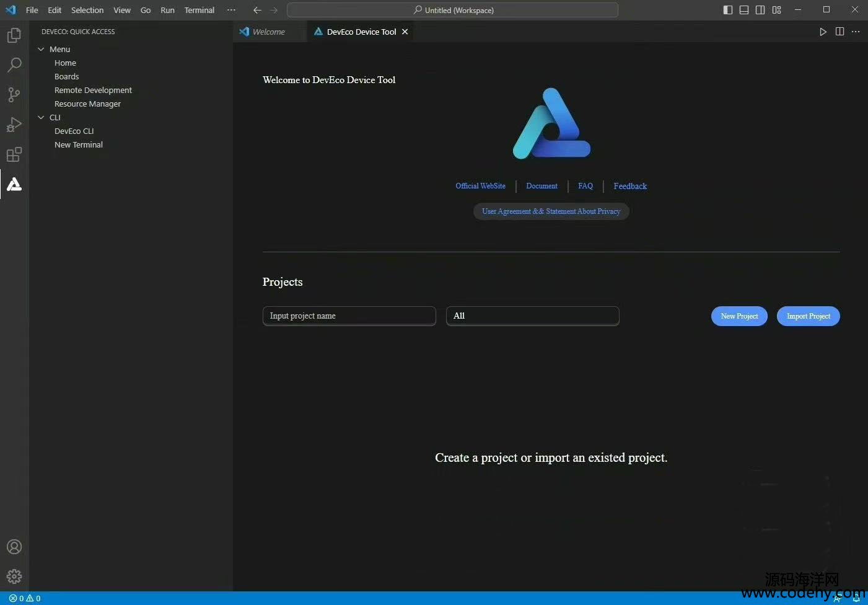
Task: Click the VS Code logo in title bar
Action: 11,10
